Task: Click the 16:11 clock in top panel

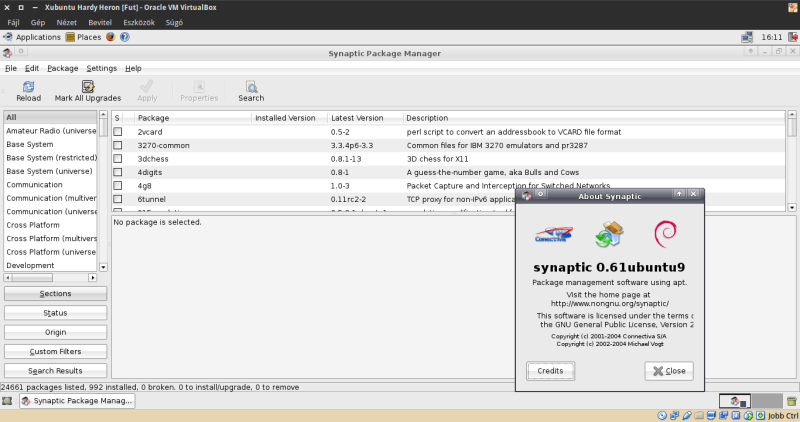Action: pos(771,37)
